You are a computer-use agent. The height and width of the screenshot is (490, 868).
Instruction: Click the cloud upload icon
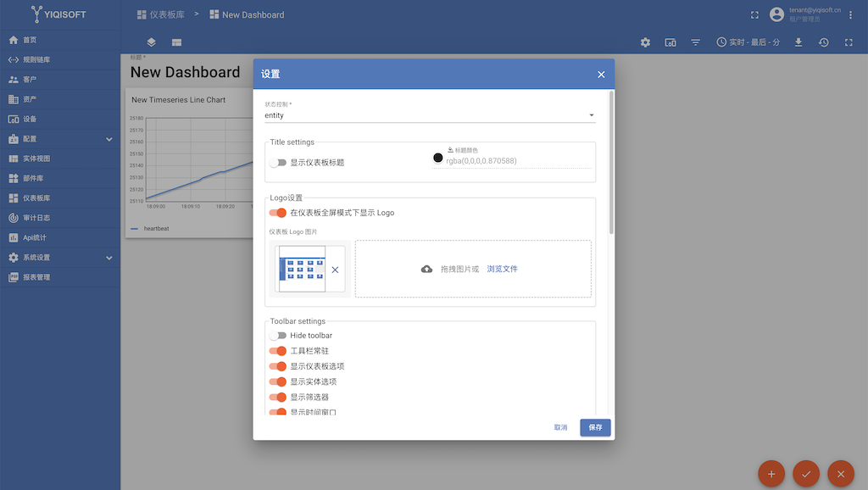(427, 269)
